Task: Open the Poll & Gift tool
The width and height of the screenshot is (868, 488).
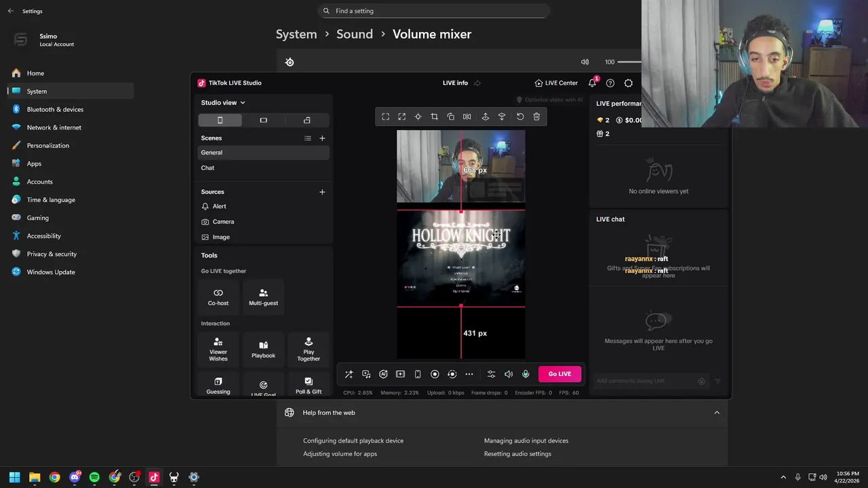Action: click(309, 385)
